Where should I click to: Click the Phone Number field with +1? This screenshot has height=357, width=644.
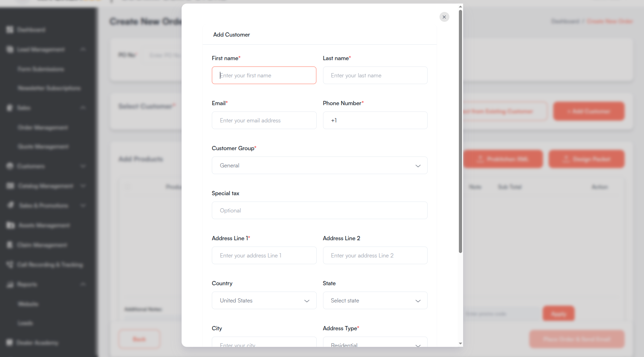[x=375, y=120]
